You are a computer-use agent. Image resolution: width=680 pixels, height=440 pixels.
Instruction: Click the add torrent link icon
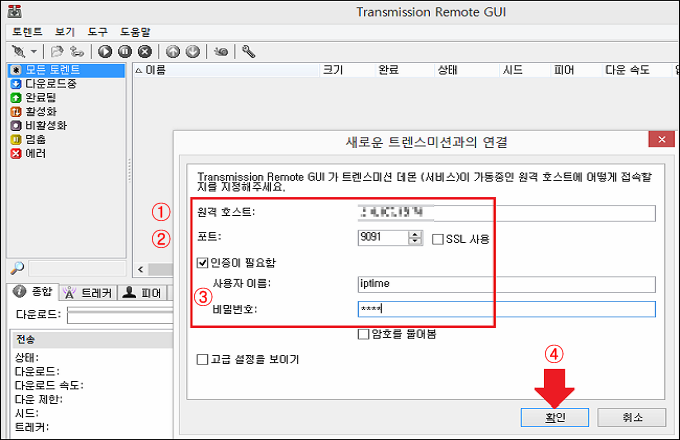tap(77, 52)
